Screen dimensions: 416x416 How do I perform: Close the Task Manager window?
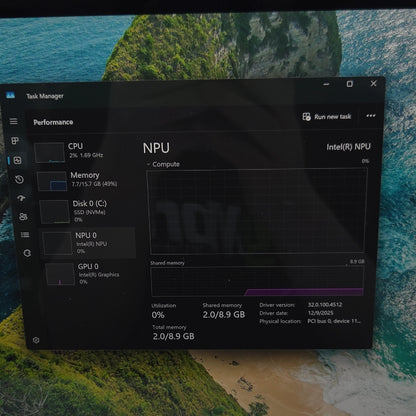[x=373, y=83]
